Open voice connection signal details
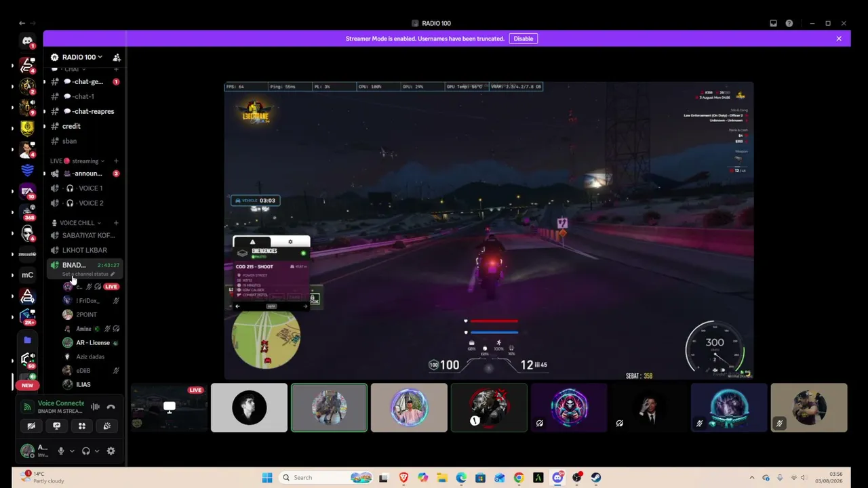 pos(27,407)
